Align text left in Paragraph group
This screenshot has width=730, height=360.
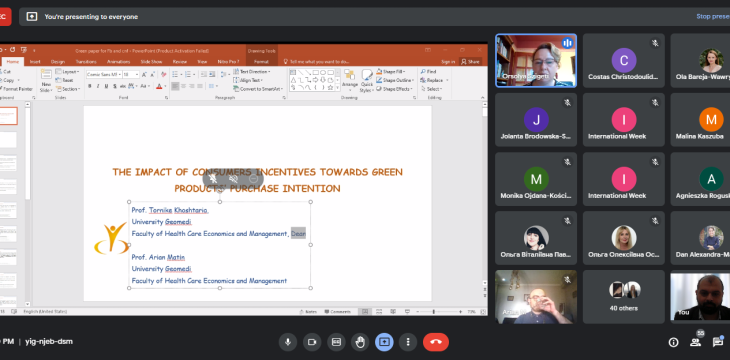coord(176,86)
